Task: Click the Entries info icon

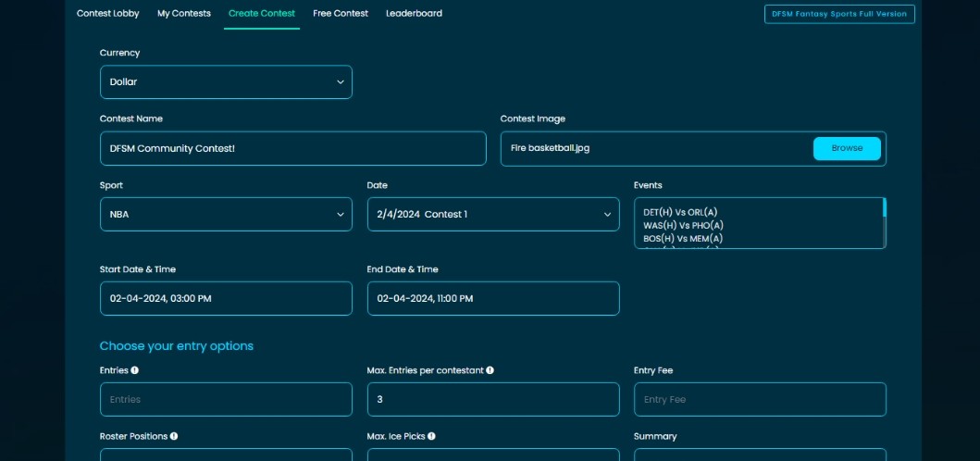Action: click(134, 370)
